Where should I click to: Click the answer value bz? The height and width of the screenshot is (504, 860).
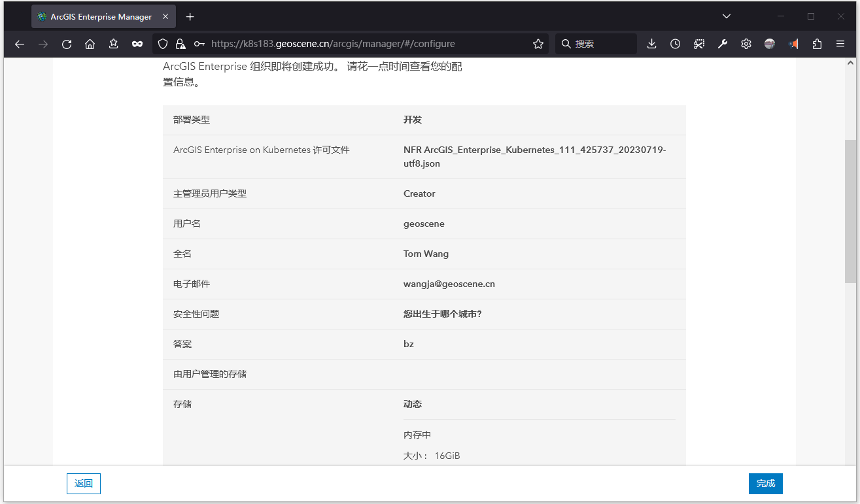click(409, 344)
